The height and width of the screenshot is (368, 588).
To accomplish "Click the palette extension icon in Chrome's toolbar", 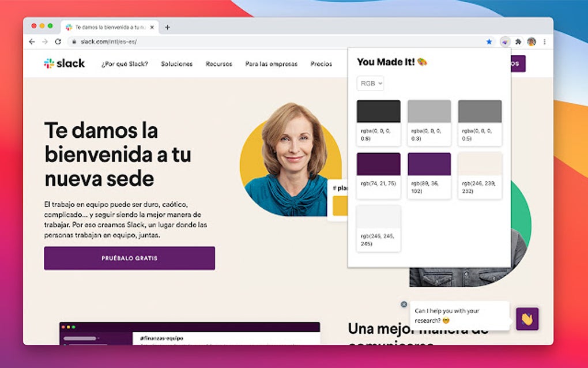I will tap(506, 42).
